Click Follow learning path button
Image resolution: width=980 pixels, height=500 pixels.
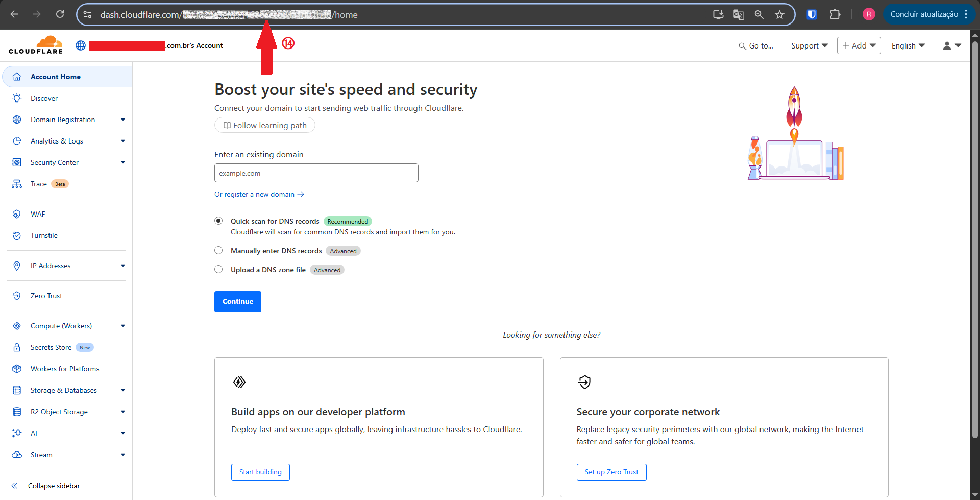[x=265, y=125]
